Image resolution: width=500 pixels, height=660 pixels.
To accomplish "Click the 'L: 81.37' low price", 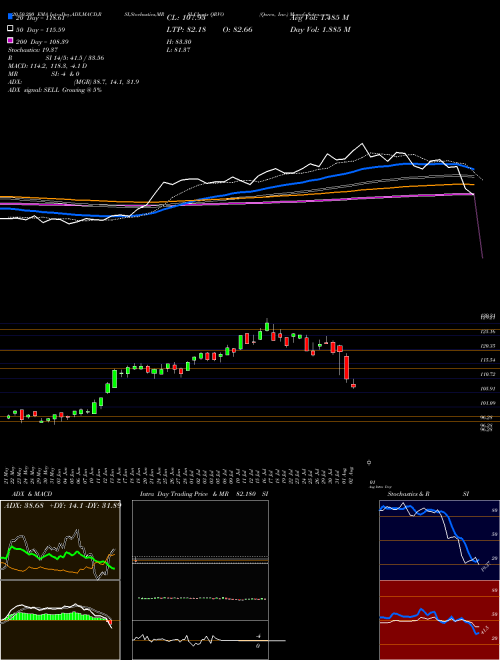I will point(178,50).
